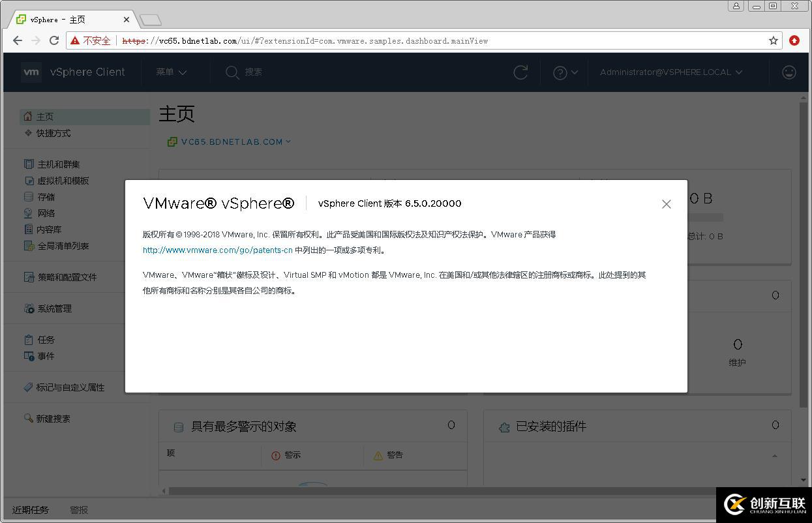Image resolution: width=812 pixels, height=523 pixels.
Task: Click the red browser extension icon
Action: pyautogui.click(x=794, y=40)
